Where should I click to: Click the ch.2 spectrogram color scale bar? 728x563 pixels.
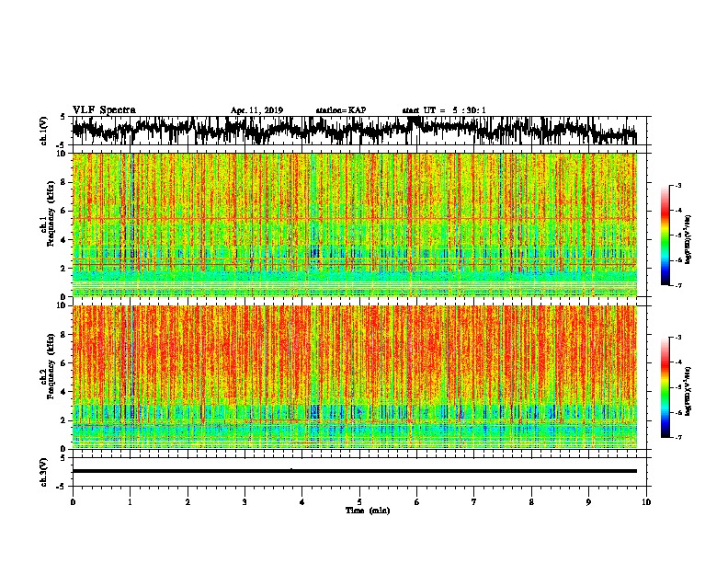pos(665,387)
